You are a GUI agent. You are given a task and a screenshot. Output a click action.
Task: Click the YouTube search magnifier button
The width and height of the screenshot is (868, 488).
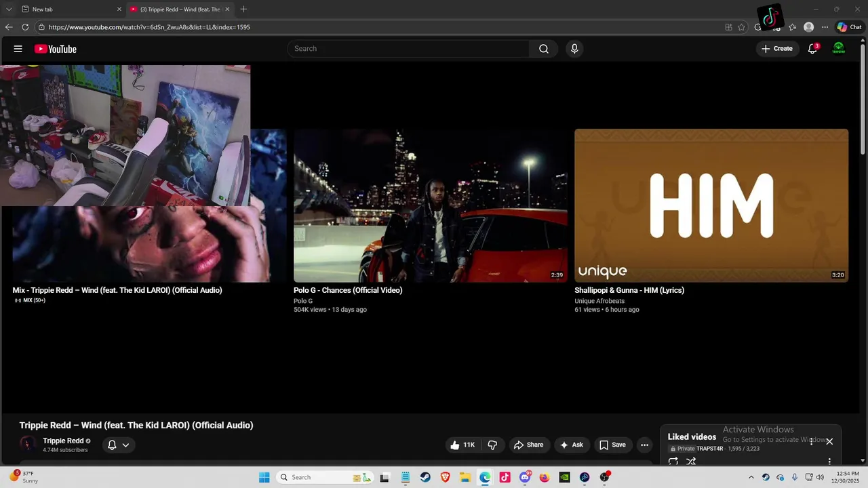[x=544, y=49]
